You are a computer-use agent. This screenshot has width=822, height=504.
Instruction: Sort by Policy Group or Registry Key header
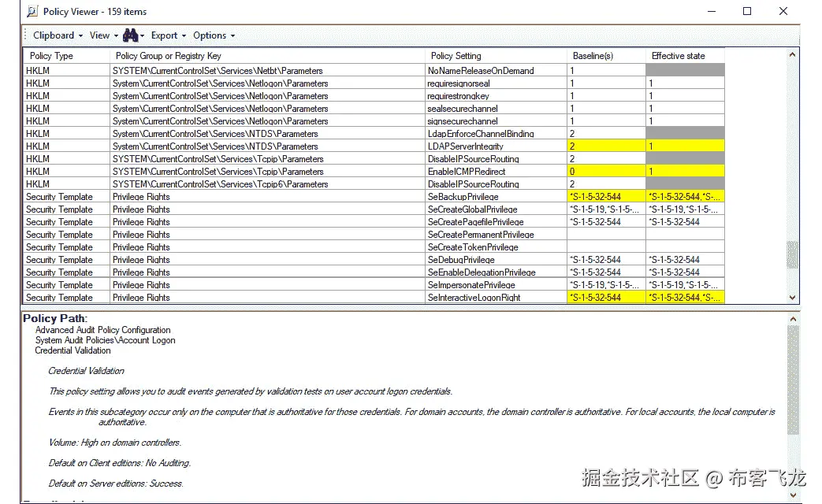tap(267, 56)
